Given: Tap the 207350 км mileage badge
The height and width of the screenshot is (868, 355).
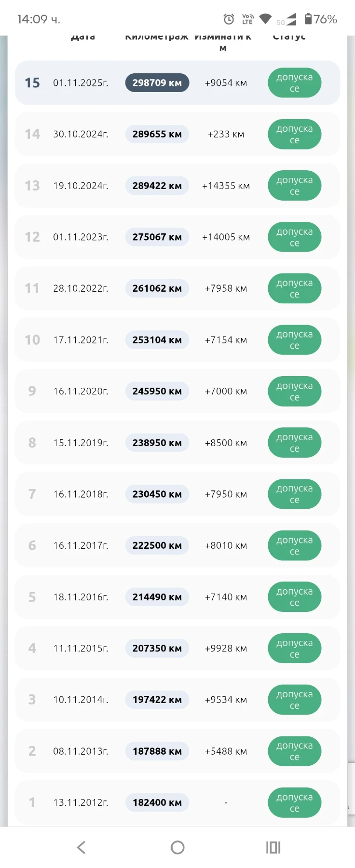Looking at the screenshot, I should [x=157, y=648].
